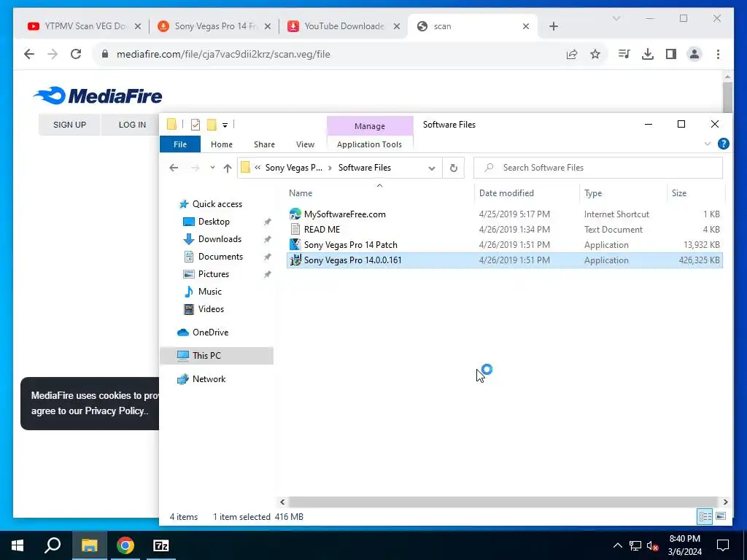Click LOG IN on MediaFire

[132, 125]
